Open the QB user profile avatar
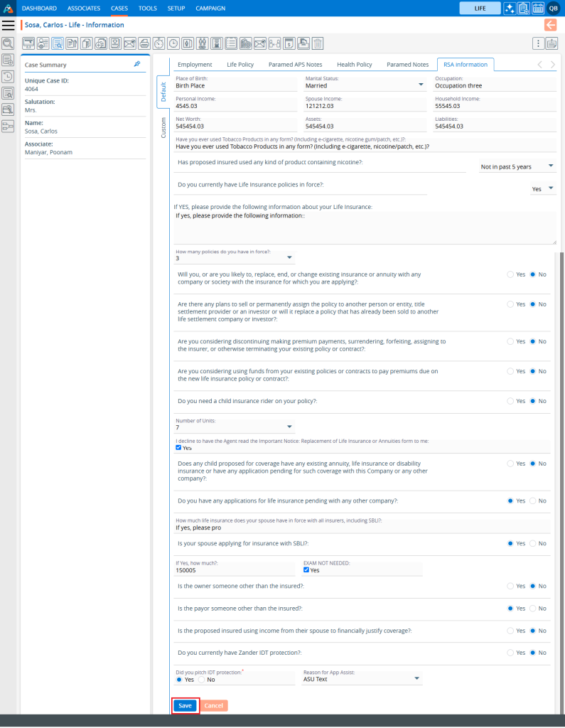565x728 pixels. 553,8
